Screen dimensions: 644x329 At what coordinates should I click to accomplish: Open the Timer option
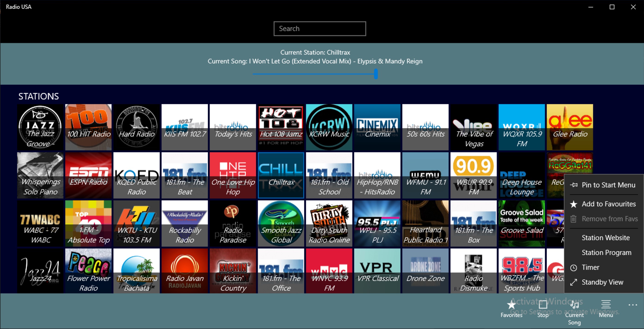click(x=590, y=267)
